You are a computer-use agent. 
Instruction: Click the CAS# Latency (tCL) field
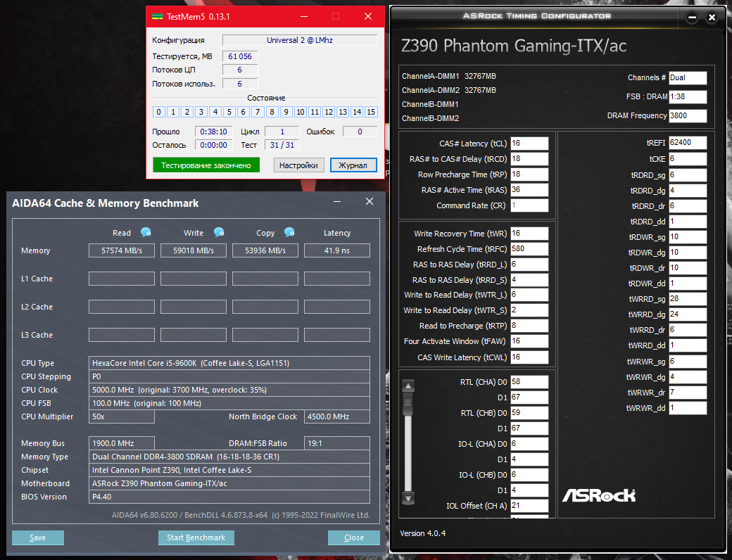[x=529, y=144]
